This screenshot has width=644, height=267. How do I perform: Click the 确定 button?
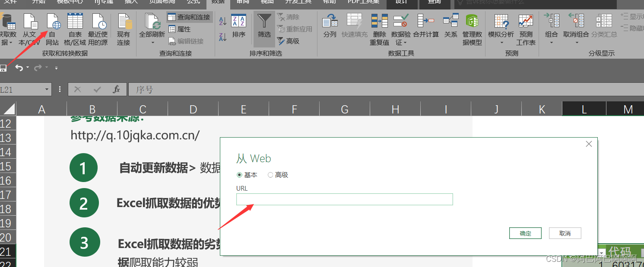coord(525,233)
